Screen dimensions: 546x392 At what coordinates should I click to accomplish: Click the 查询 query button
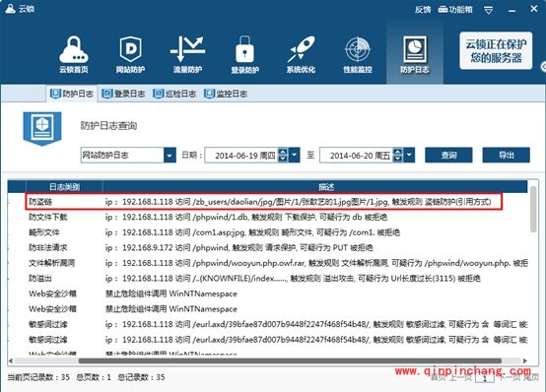pyautogui.click(x=448, y=155)
